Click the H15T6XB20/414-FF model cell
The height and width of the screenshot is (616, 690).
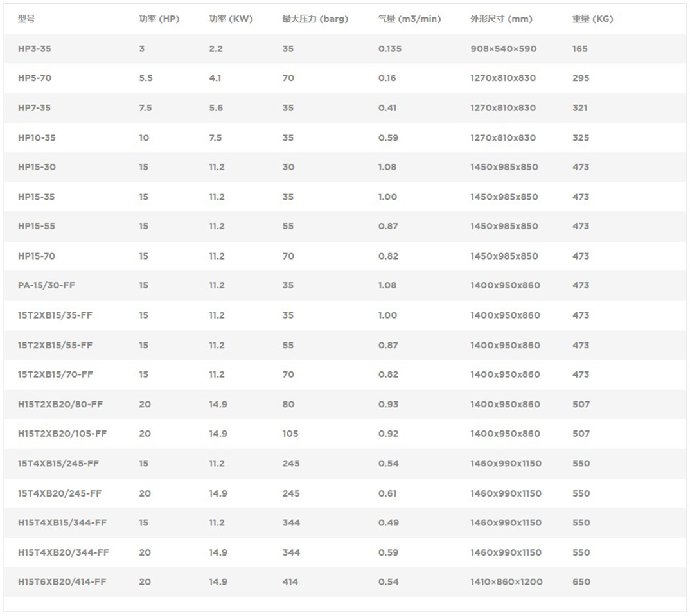62,582
